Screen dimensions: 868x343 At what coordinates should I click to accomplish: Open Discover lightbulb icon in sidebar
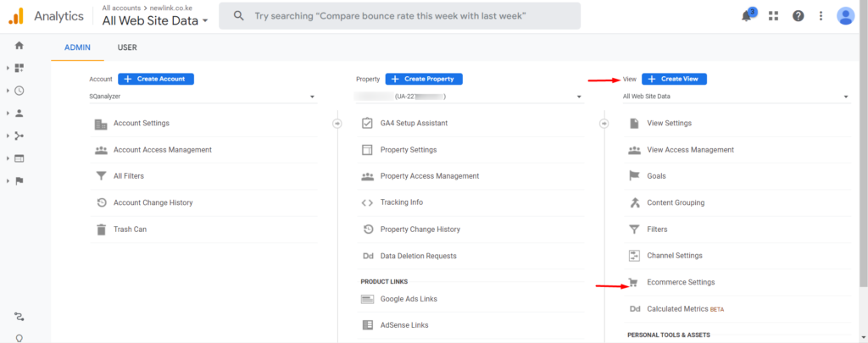coord(19,338)
